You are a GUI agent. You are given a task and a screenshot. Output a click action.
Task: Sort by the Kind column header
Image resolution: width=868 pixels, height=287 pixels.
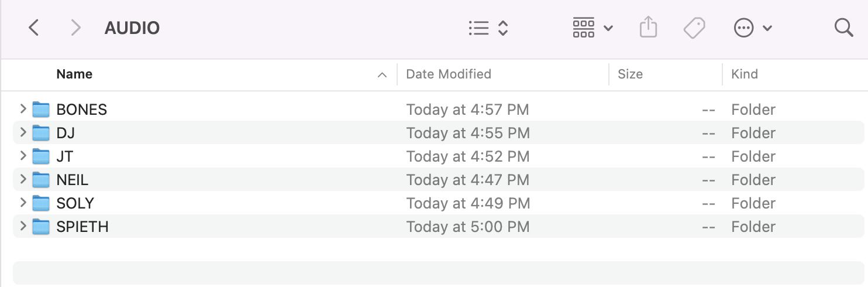click(744, 74)
